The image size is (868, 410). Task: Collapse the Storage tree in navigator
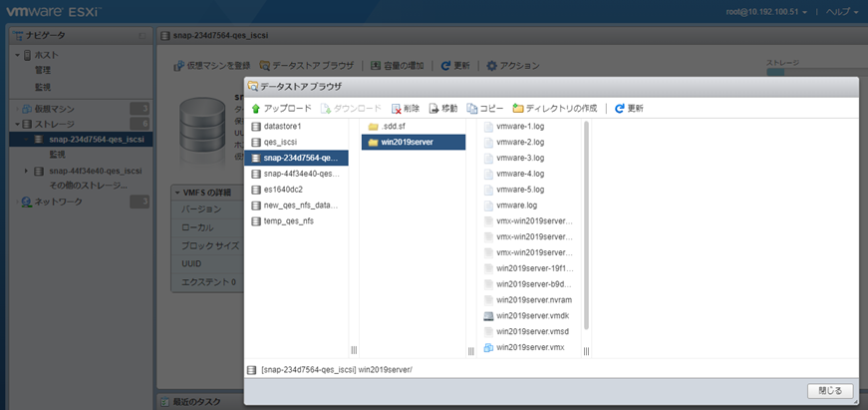coord(16,124)
